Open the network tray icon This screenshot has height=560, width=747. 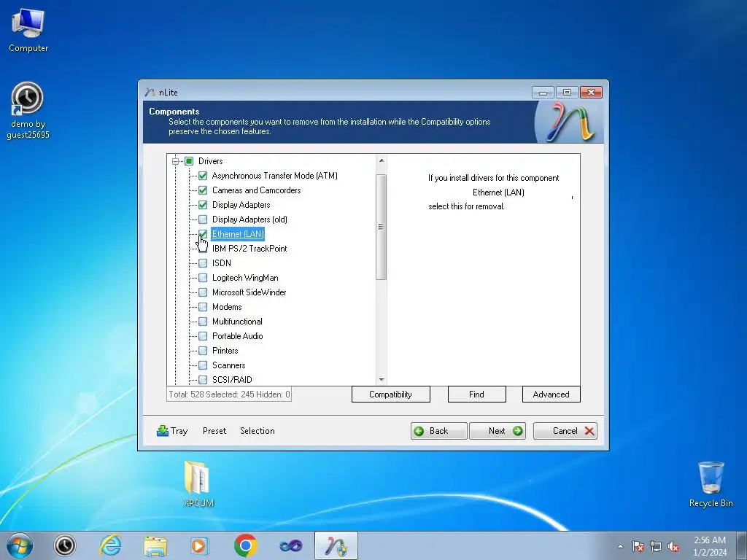click(656, 546)
